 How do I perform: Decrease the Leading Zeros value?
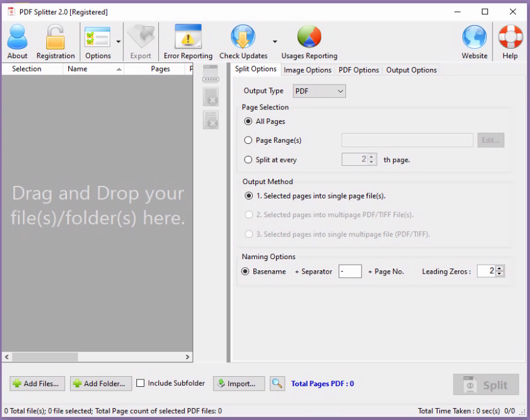pyautogui.click(x=499, y=274)
